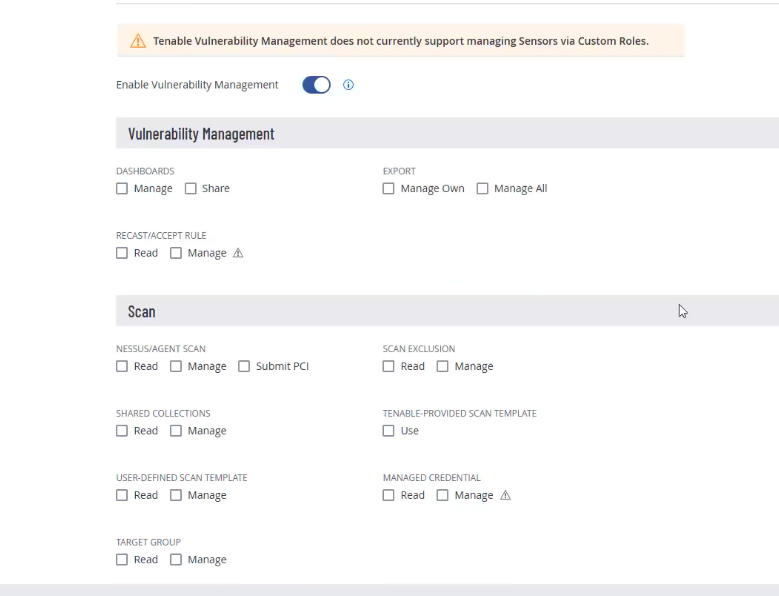
Task: Toggle the Enable Vulnerability Management switch
Action: [x=316, y=85]
